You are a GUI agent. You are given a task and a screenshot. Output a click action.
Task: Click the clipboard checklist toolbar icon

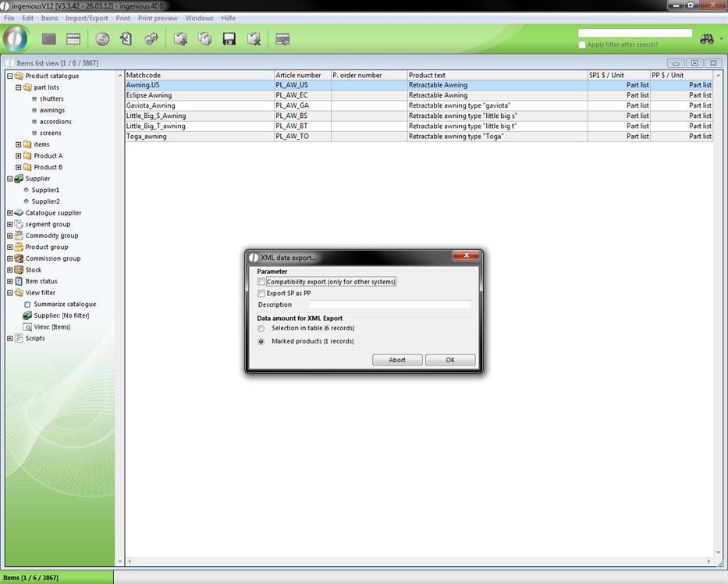point(126,39)
